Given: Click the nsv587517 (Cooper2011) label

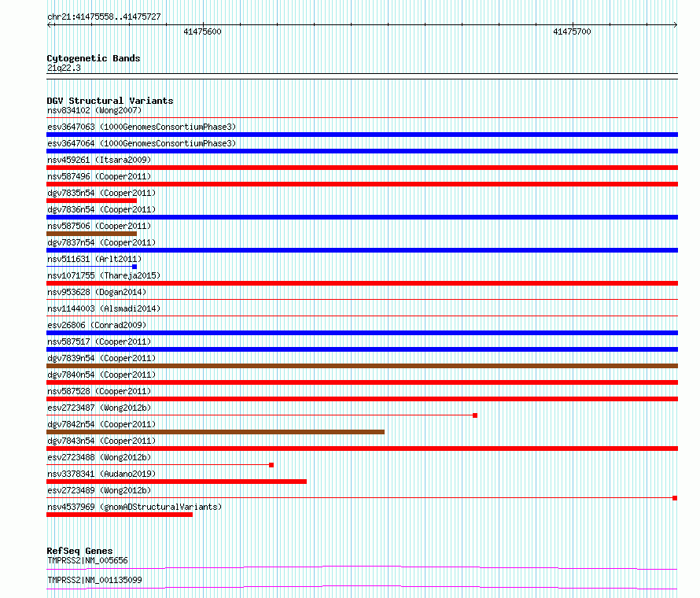Looking at the screenshot, I should coord(99,341).
